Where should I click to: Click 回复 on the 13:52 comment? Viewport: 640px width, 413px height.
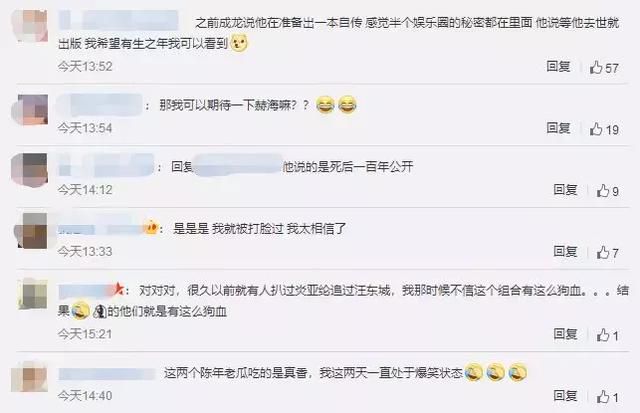click(558, 67)
